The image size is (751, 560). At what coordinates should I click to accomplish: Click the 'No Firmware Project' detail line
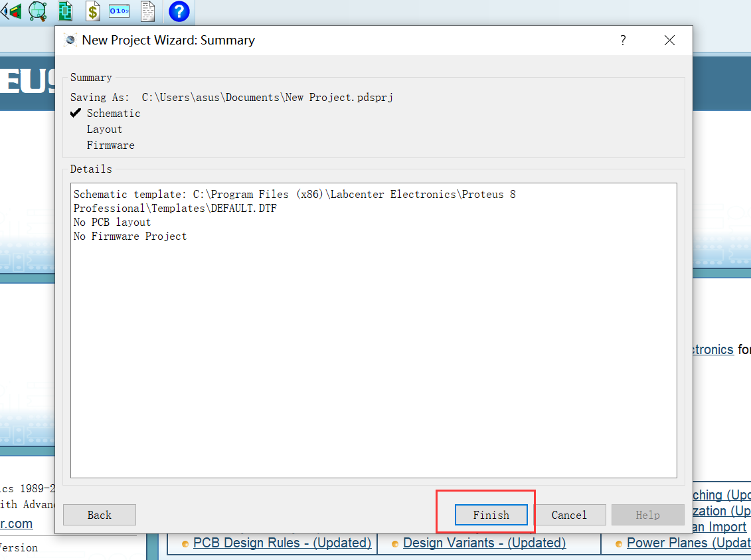129,236
